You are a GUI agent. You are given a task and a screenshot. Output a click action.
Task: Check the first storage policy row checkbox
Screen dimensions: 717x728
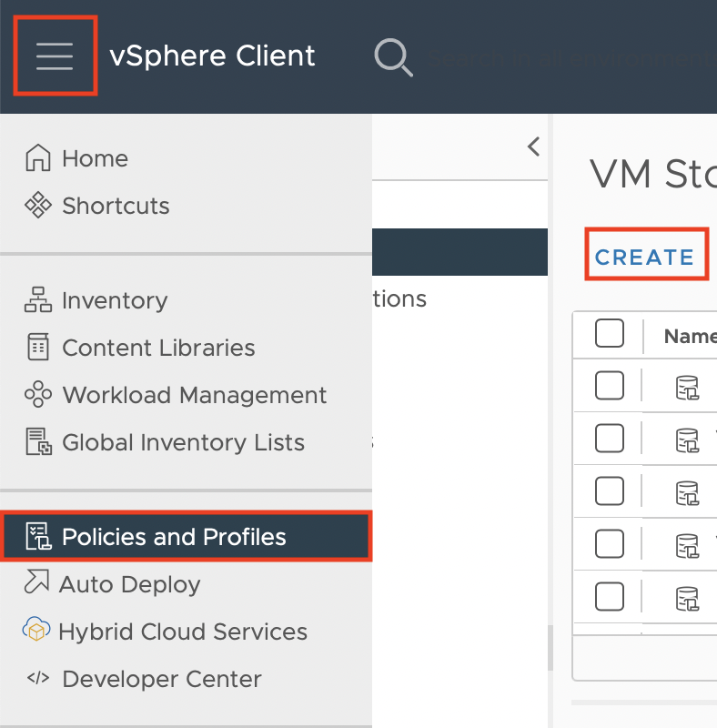coord(610,386)
